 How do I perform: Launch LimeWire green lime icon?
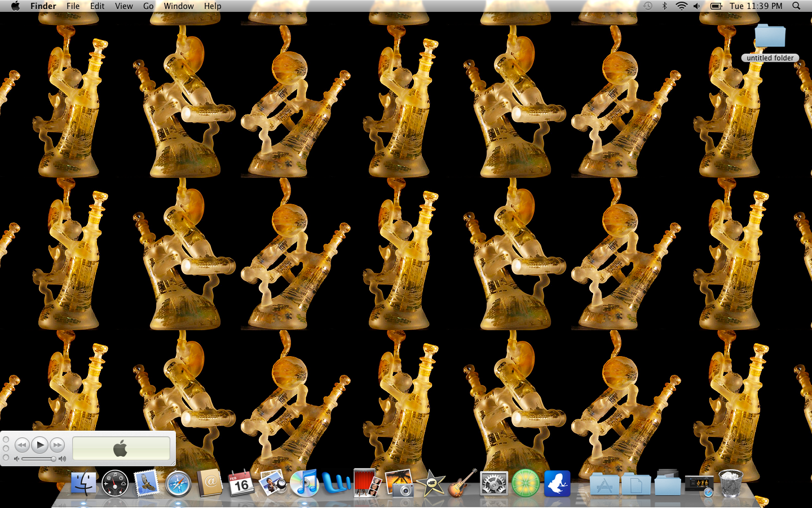(x=526, y=484)
